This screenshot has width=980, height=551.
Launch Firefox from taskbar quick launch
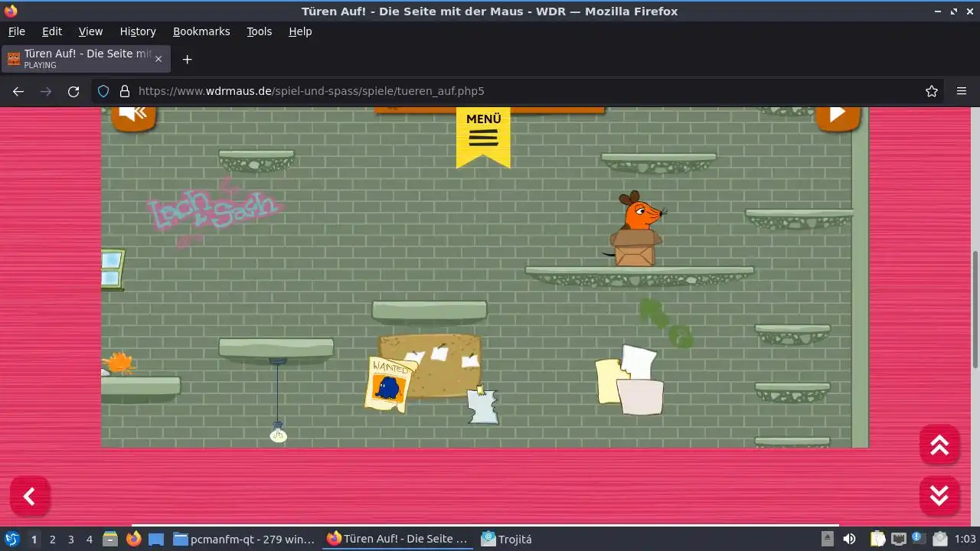133,539
